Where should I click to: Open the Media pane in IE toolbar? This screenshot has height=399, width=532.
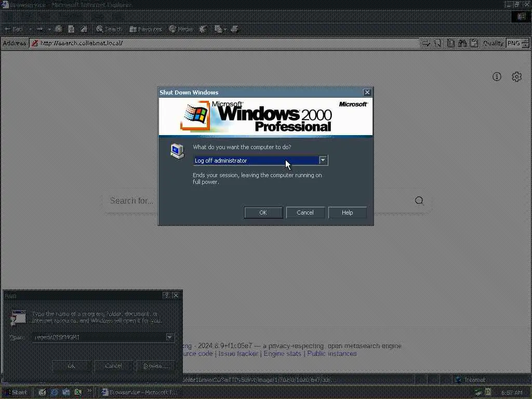[181, 29]
